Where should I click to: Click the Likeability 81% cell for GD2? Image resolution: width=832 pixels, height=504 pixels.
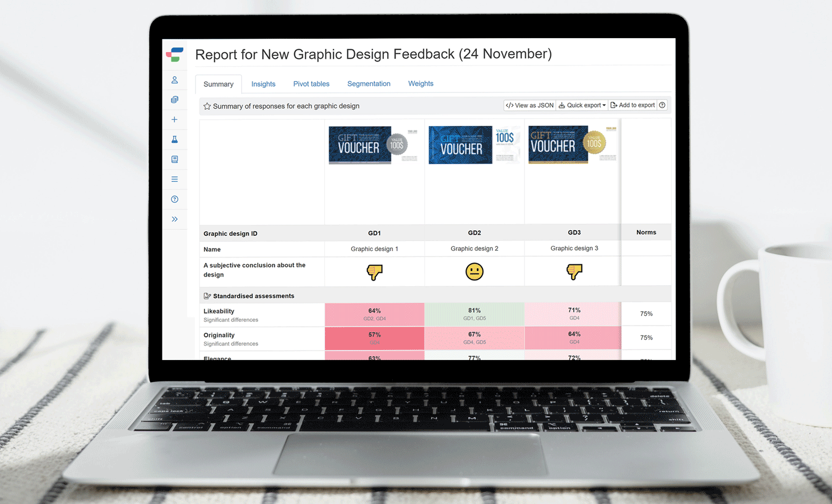point(475,314)
